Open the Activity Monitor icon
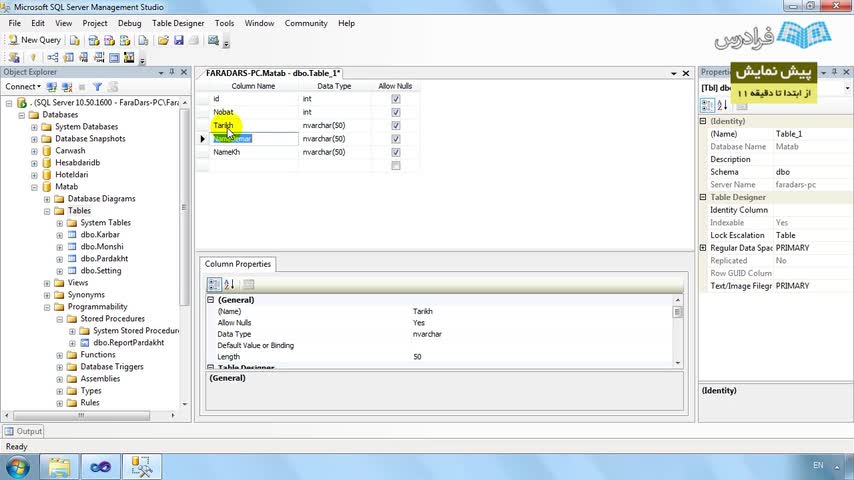854x480 pixels. 214,40
